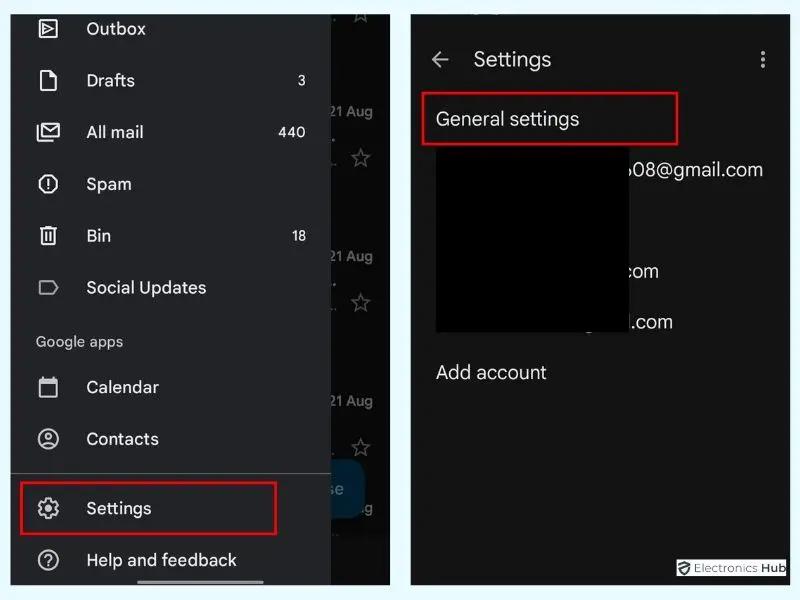Screen dimensions: 800x600
Task: Tap the unread count 440 beside All mail
Action: tap(292, 132)
